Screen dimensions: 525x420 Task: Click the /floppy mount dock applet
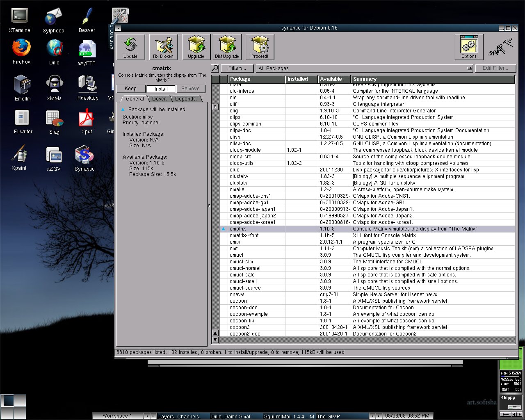[511, 402]
